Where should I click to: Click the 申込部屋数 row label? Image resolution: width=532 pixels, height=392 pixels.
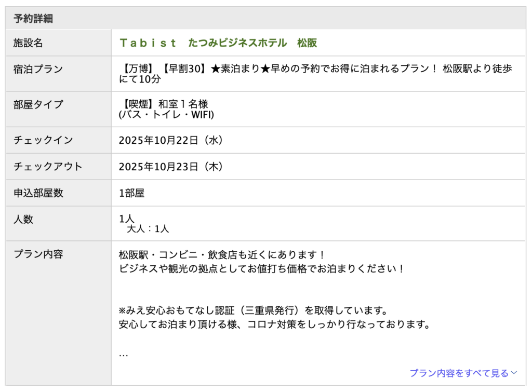38,193
